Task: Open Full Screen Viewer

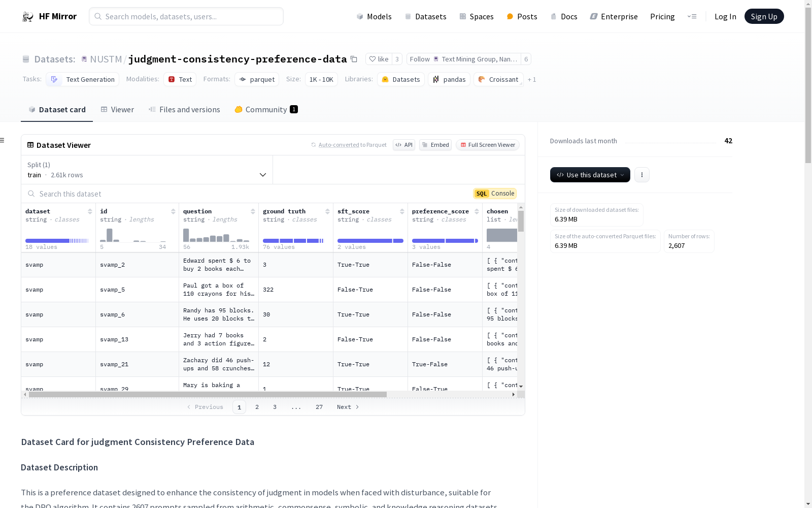Action: pyautogui.click(x=488, y=145)
